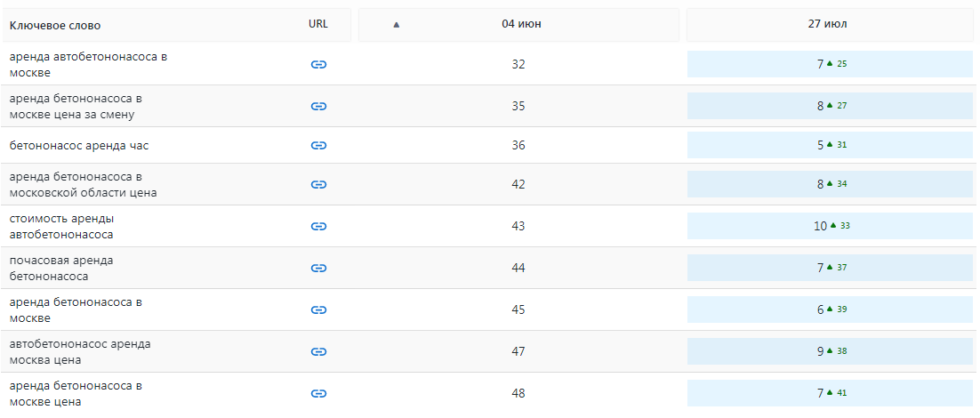Open link icon in the row with position 48
Screen dimensions: 980x418
pos(318,394)
